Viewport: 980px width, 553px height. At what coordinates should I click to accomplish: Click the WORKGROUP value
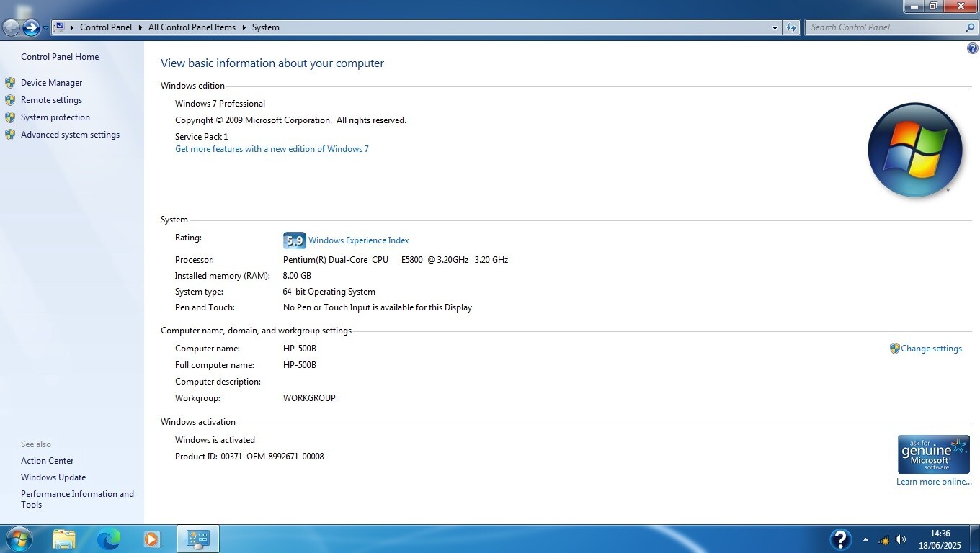[x=309, y=398]
